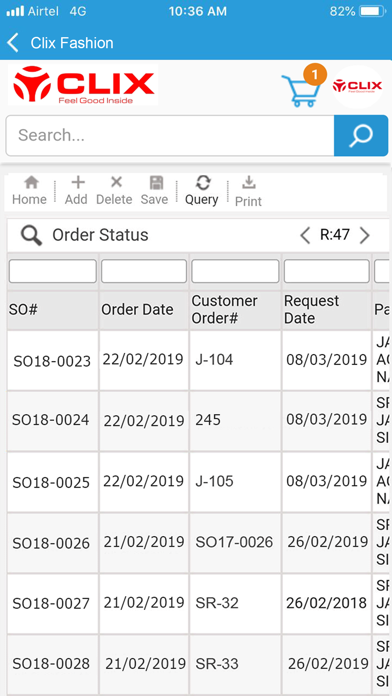Tap the round Clix profile logo
This screenshot has width=392, height=696.
357,86
